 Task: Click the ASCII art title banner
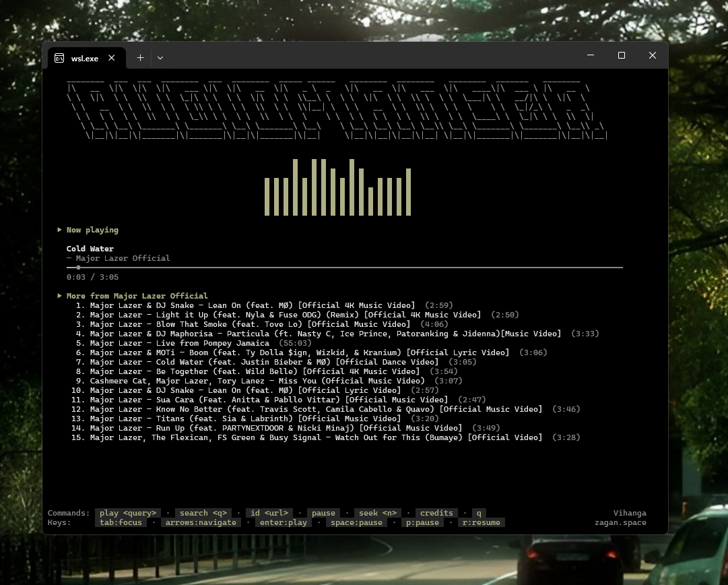coord(337,110)
